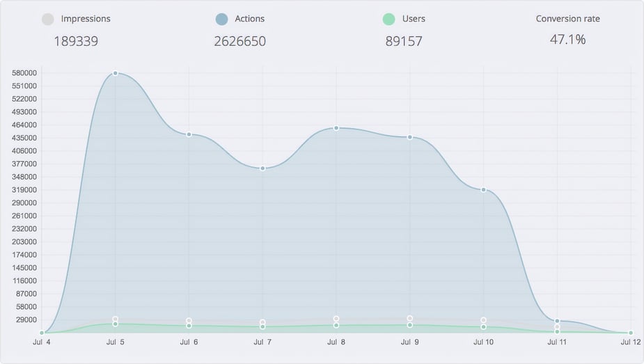Click the Impressions total 189339

tap(76, 41)
